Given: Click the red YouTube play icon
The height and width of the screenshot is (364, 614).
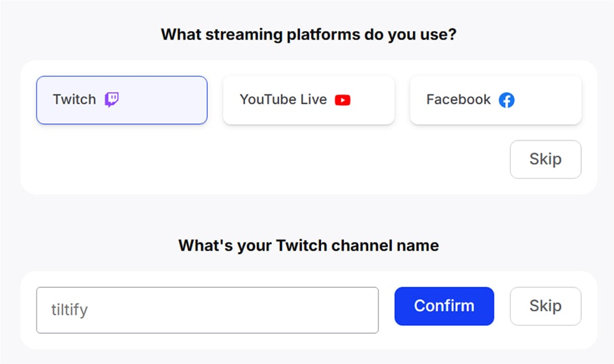Looking at the screenshot, I should (x=343, y=100).
